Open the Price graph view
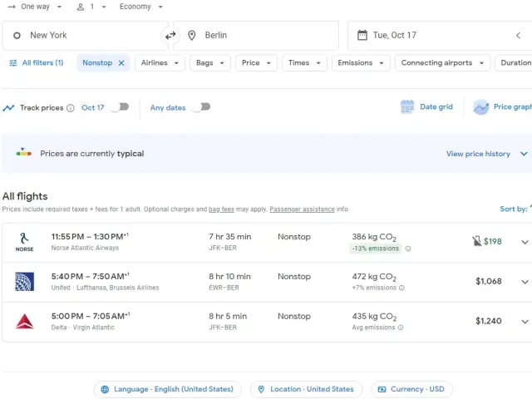Image resolution: width=532 pixels, height=399 pixels. pos(502,107)
